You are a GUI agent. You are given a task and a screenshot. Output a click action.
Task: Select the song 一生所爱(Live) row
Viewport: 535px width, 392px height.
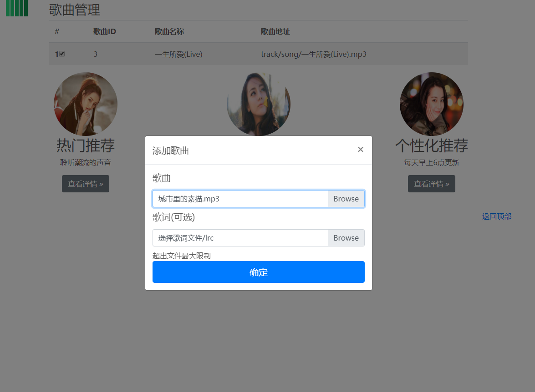(x=179, y=54)
